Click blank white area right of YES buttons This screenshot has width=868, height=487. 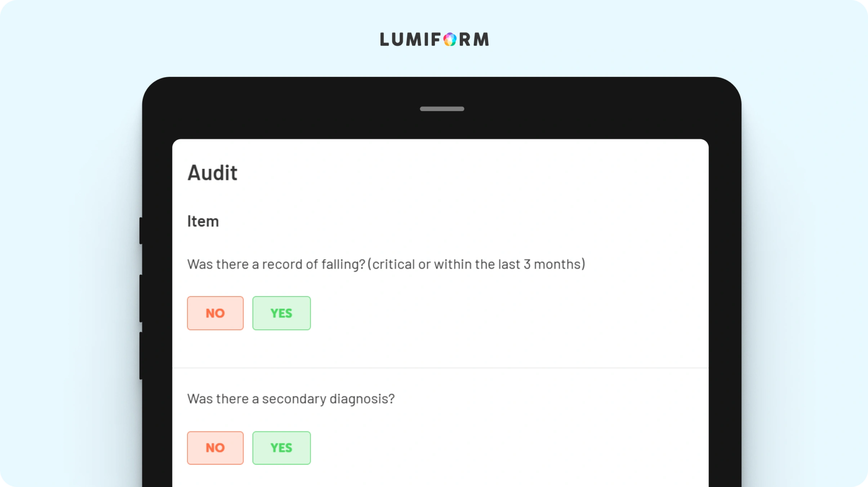[509, 313]
